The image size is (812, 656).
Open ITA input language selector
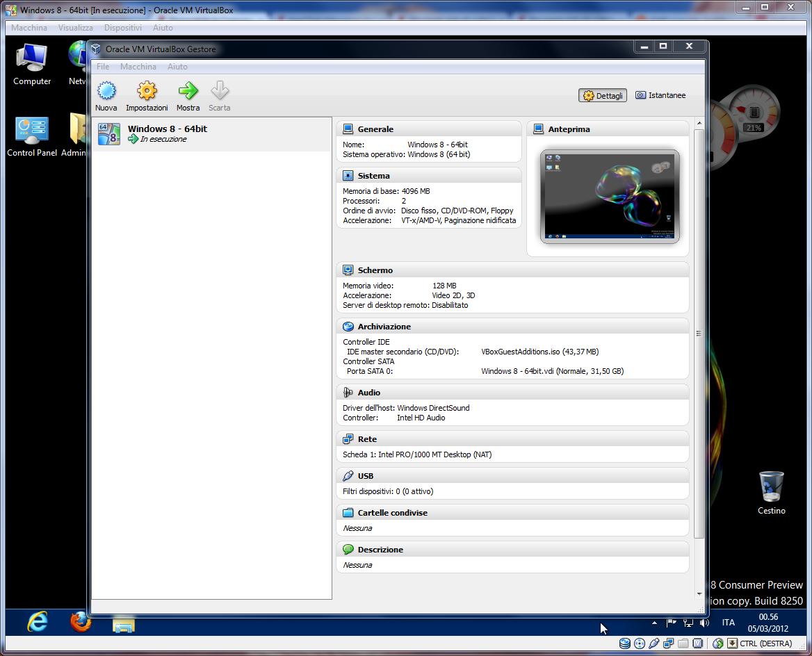coord(728,623)
